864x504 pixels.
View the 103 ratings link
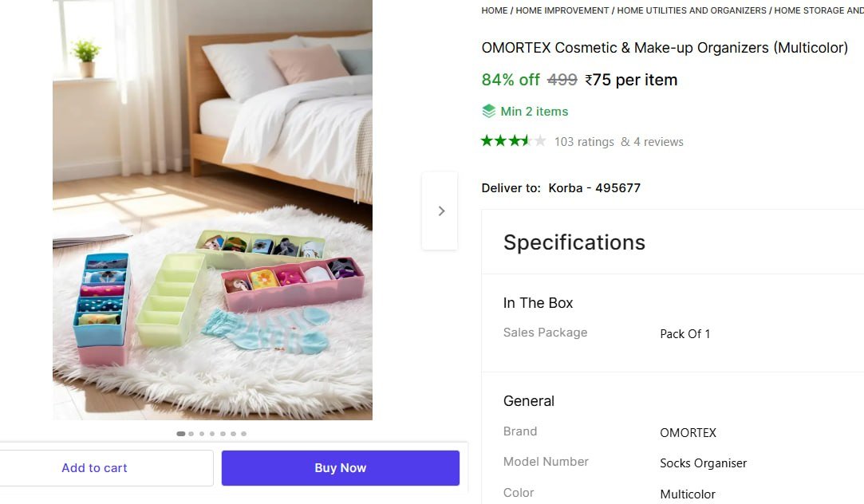pyautogui.click(x=584, y=142)
